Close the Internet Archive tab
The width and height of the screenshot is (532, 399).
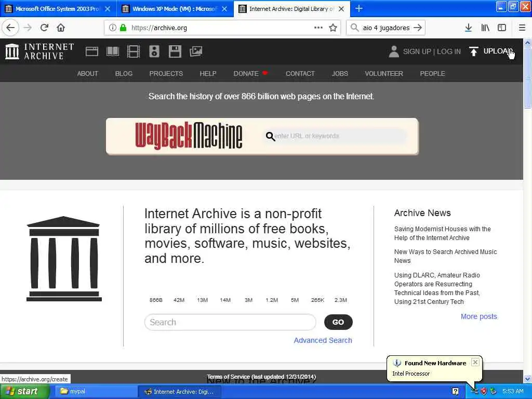click(x=341, y=9)
